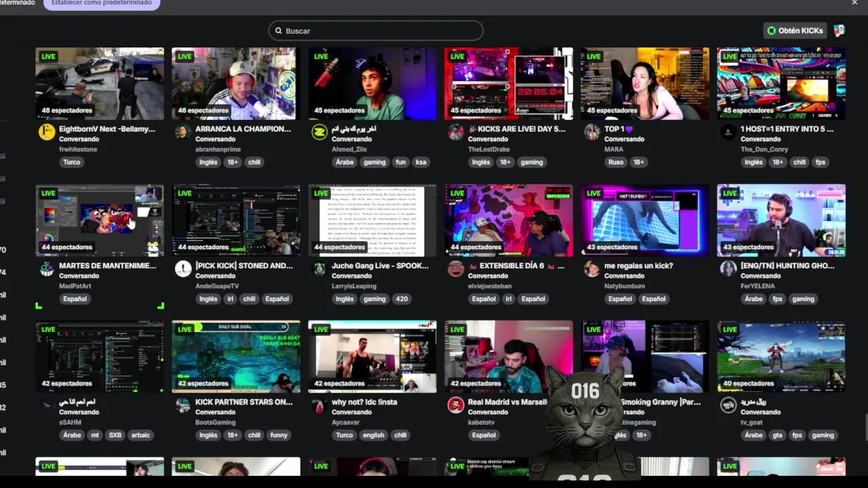Select ksa tag under Ahmed_Zilx
This screenshot has width=868, height=488.
click(x=421, y=162)
